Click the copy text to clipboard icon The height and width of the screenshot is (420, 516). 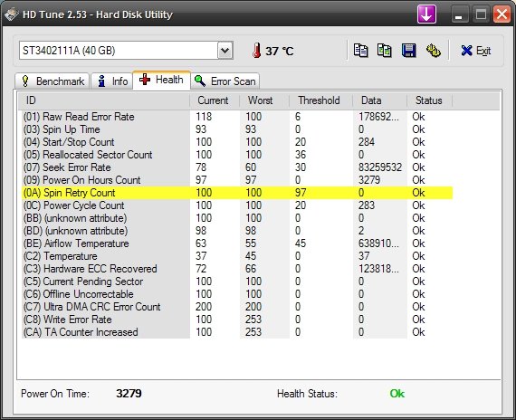(360, 51)
